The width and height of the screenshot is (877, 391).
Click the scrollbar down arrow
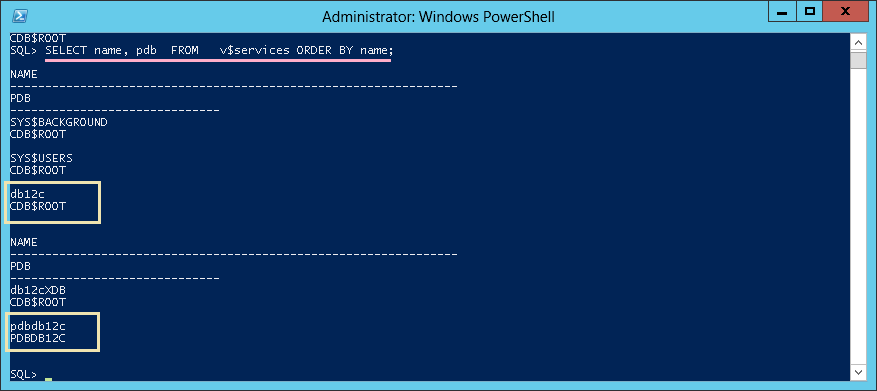(857, 372)
